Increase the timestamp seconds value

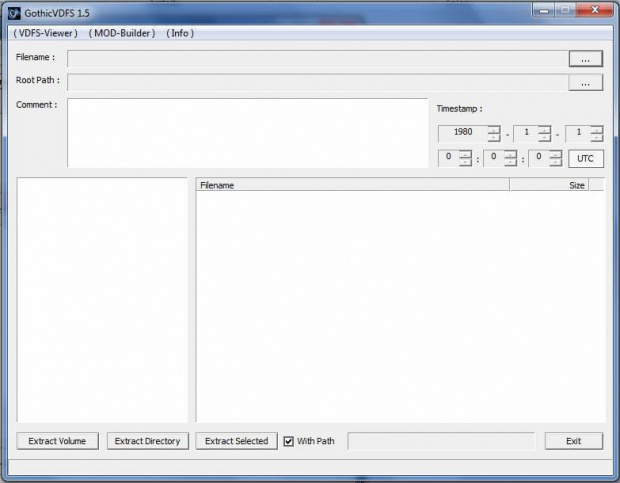[x=555, y=154]
